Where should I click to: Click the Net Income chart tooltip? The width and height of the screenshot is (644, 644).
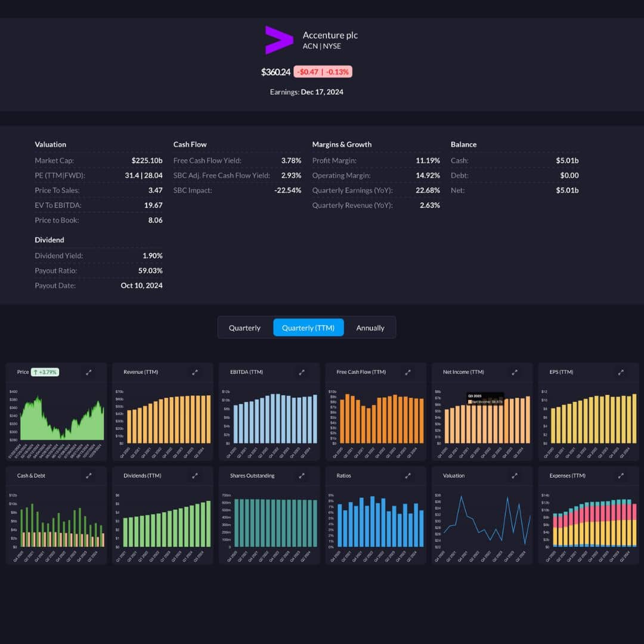coord(485,399)
